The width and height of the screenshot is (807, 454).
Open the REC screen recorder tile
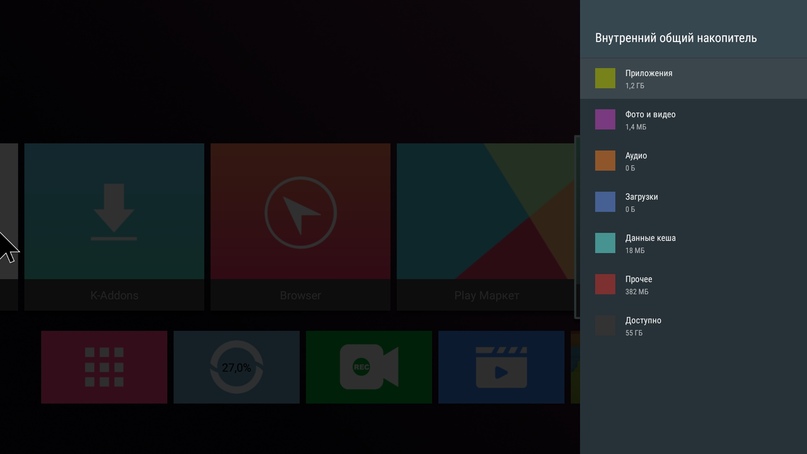click(369, 367)
